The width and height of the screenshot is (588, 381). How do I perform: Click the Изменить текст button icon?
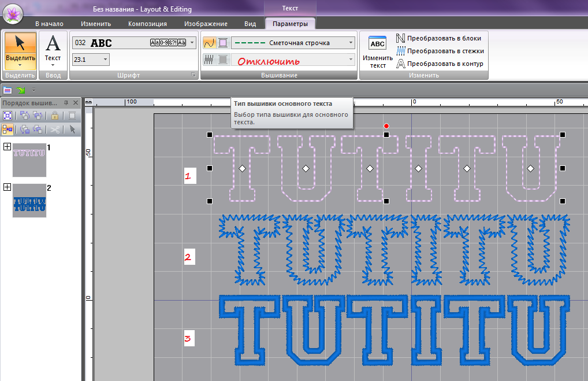coord(377,44)
